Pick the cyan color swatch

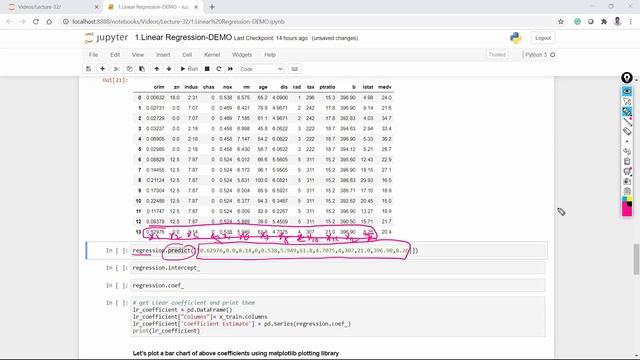[x=624, y=199]
